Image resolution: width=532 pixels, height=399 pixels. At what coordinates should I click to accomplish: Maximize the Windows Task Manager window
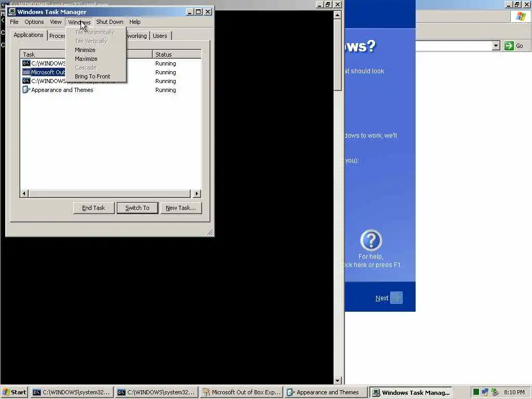198,12
